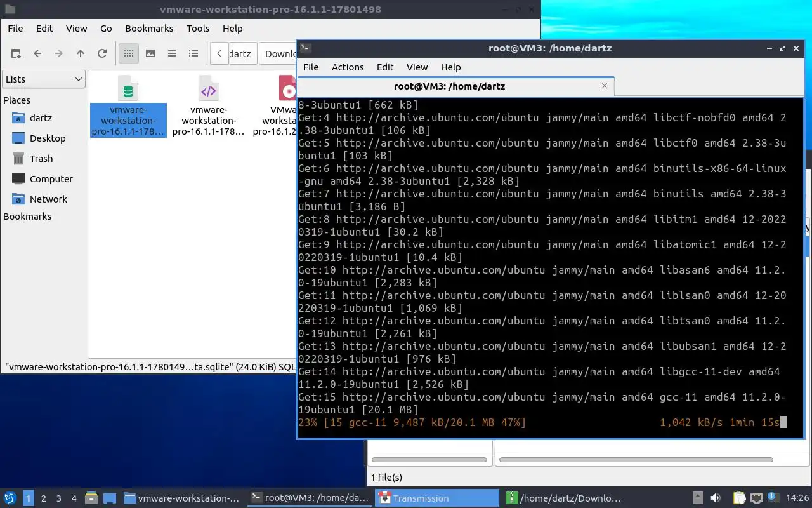Switch to virtual desktop 3
The height and width of the screenshot is (508, 812).
click(59, 498)
